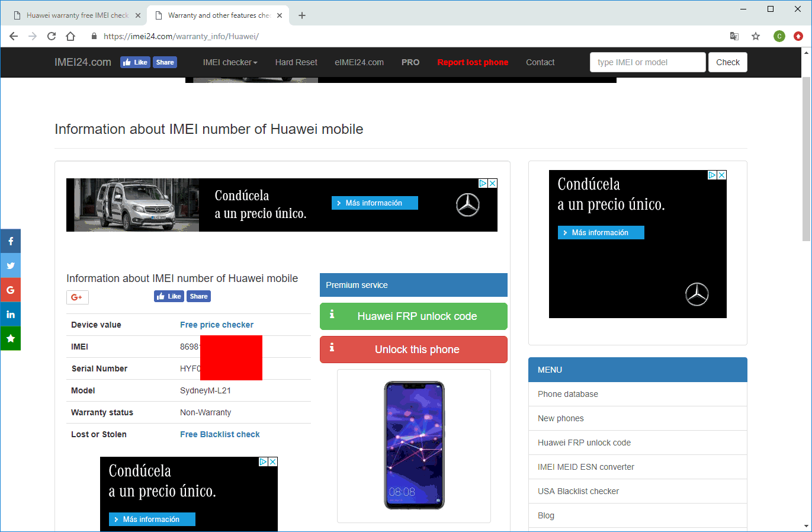This screenshot has width=812, height=532.
Task: Expand the IMEI checker dropdown menu
Action: (230, 62)
